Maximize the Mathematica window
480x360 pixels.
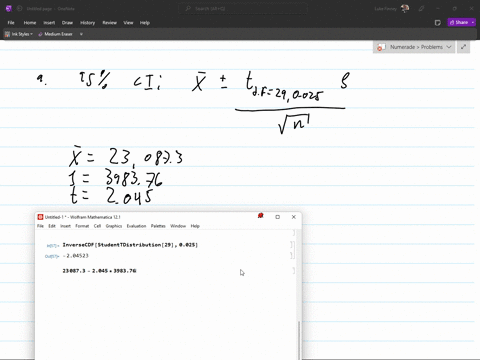277,217
